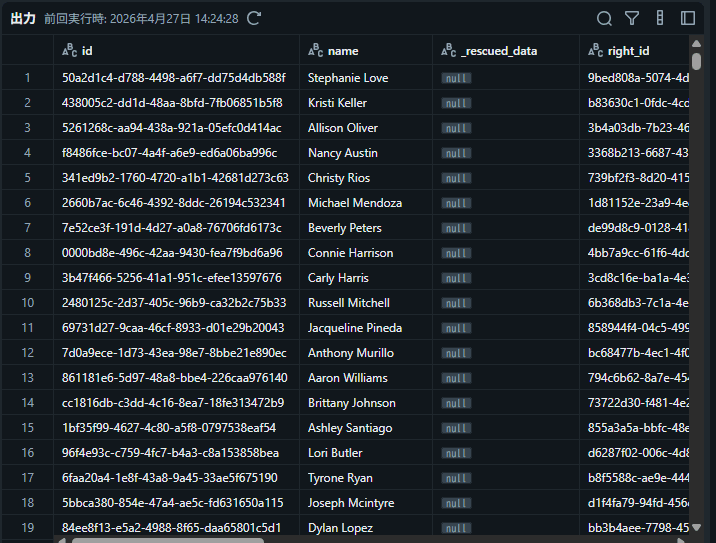
Task: Select the cell with name Allison Oliver
Action: coord(366,128)
